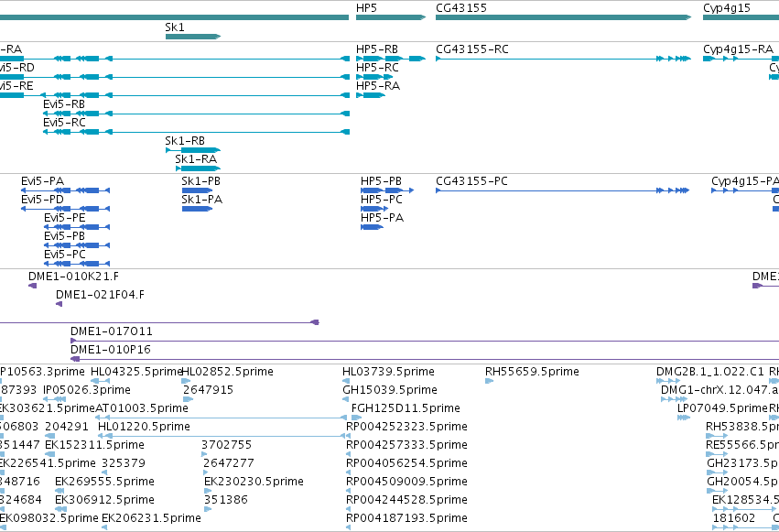Open EST RP004509009.5prime
Viewport: 779px width, 532px height.
point(348,492)
